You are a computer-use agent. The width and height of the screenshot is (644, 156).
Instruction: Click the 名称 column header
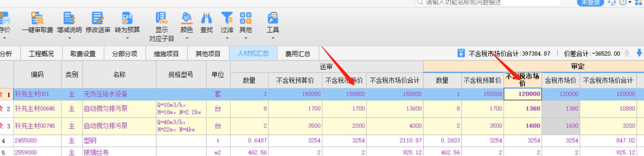(x=119, y=74)
